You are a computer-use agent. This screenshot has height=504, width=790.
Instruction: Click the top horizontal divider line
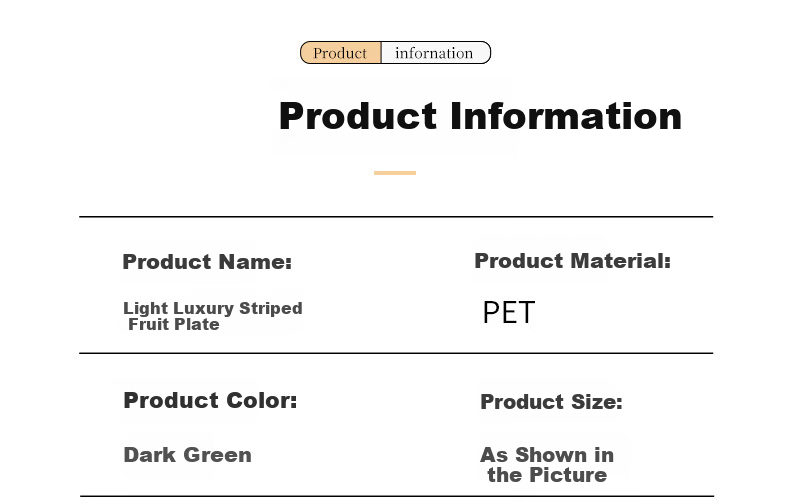[396, 217]
